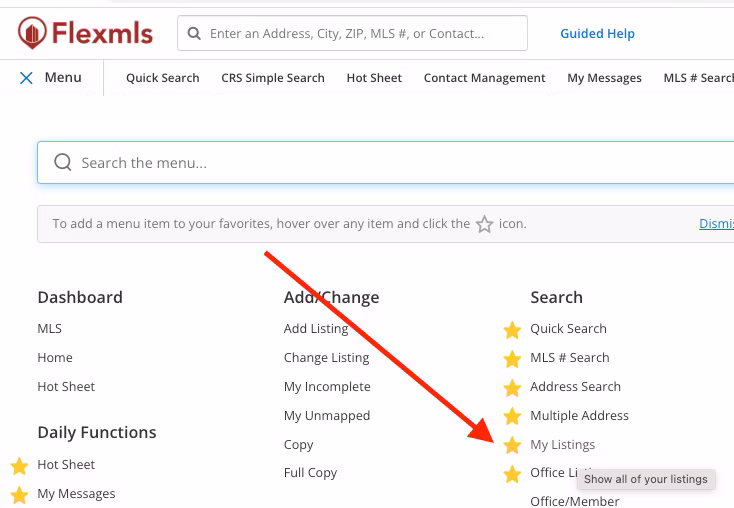
Task: Toggle the My Messages favorite star
Action: point(19,495)
